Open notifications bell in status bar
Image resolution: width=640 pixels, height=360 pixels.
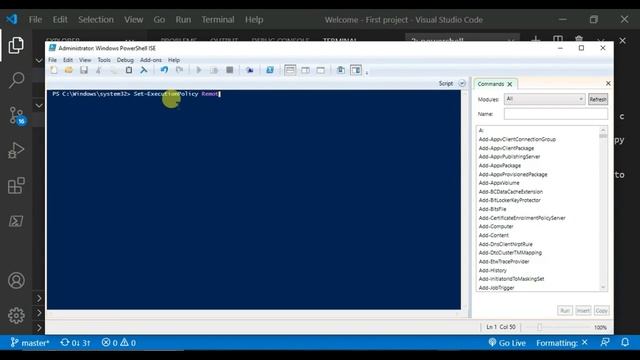(625, 342)
